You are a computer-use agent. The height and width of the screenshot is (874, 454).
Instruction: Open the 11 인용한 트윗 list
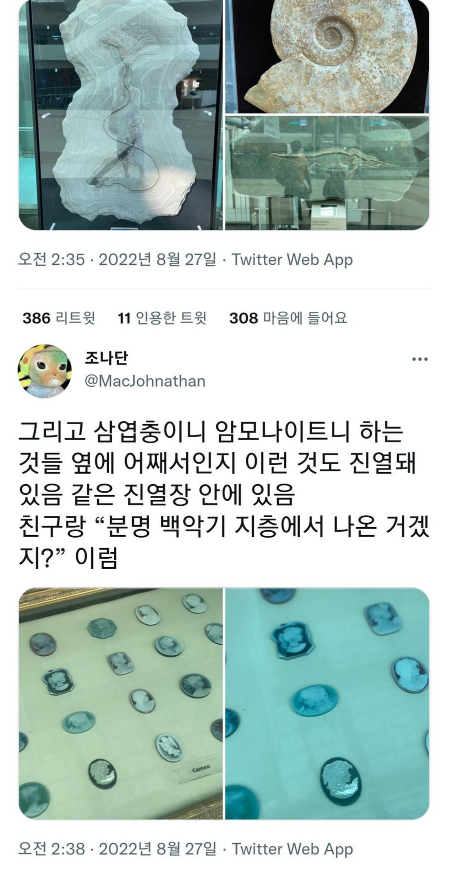162,318
